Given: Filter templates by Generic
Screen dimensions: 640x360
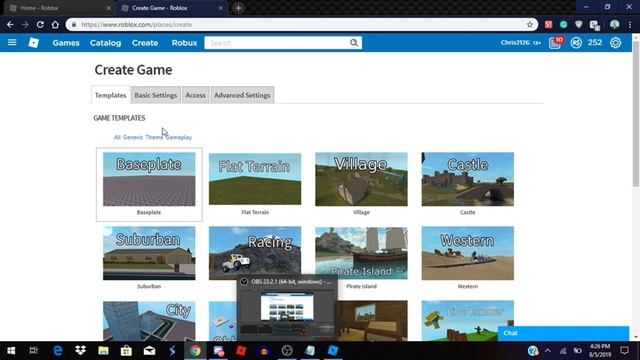Looking at the screenshot, I should [x=133, y=137].
